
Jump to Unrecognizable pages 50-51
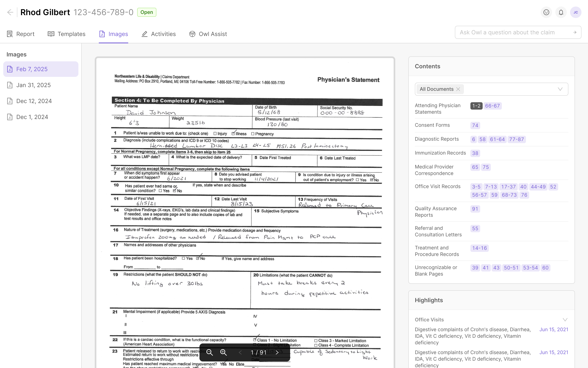(511, 268)
